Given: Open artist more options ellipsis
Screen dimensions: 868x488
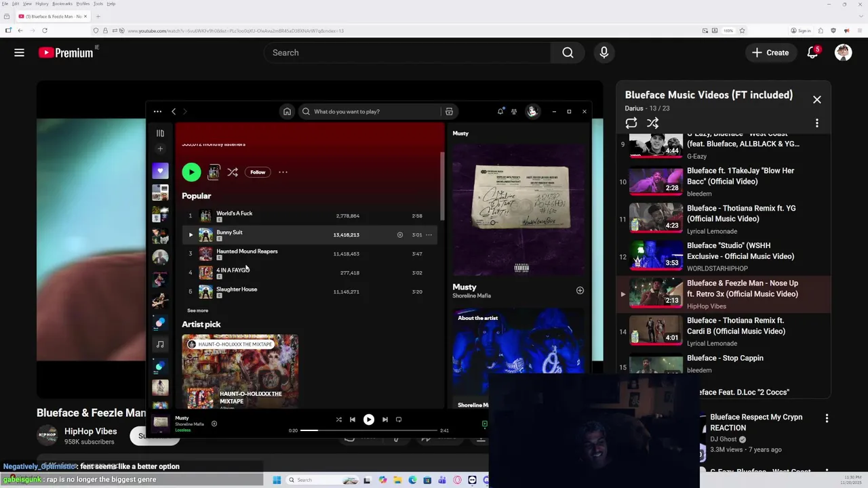Looking at the screenshot, I should pyautogui.click(x=283, y=172).
